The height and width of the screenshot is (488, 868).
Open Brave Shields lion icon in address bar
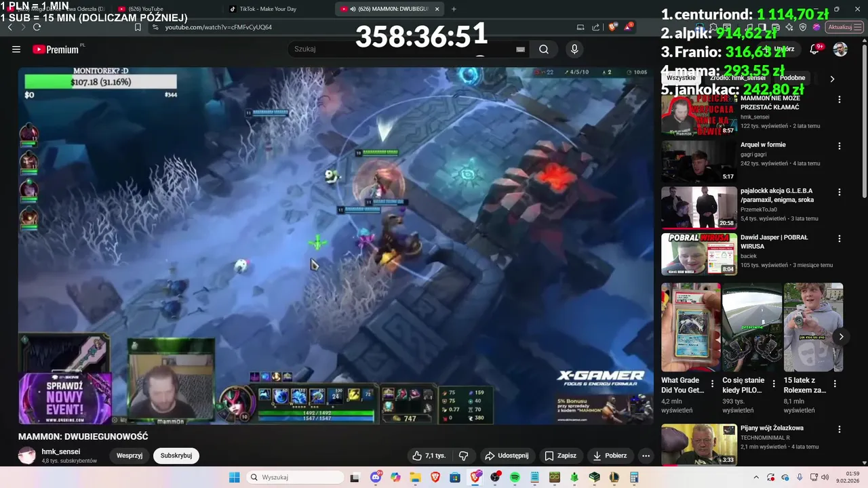point(612,27)
